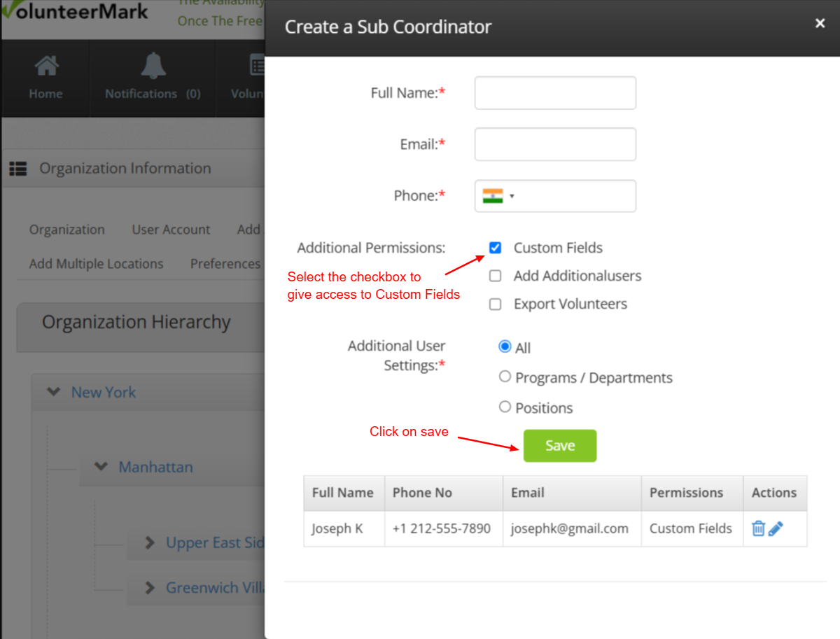Collapse the Manhattan tree branch

pyautogui.click(x=101, y=466)
